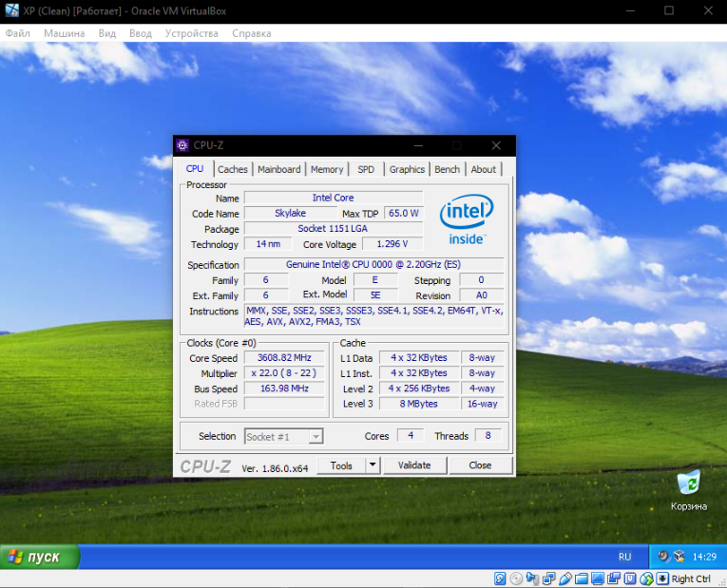This screenshot has height=588, width=727.
Task: Expand the Socket #1 selection combo box
Action: 284,436
